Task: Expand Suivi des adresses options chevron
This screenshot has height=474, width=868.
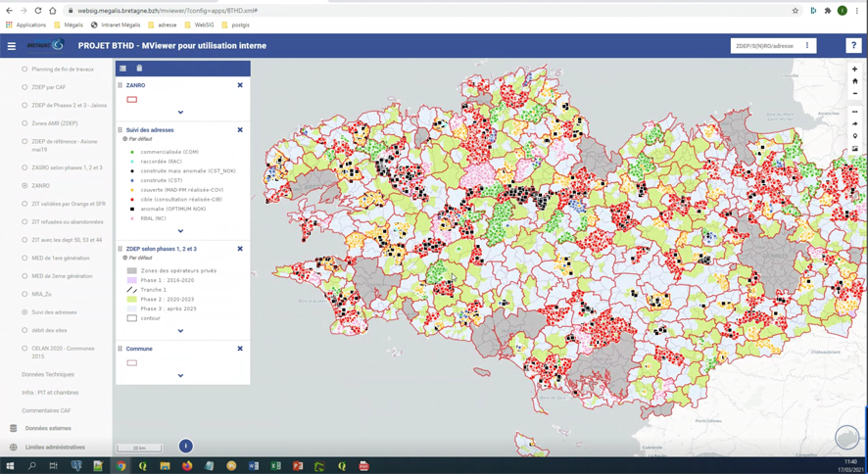Action: pyautogui.click(x=181, y=231)
